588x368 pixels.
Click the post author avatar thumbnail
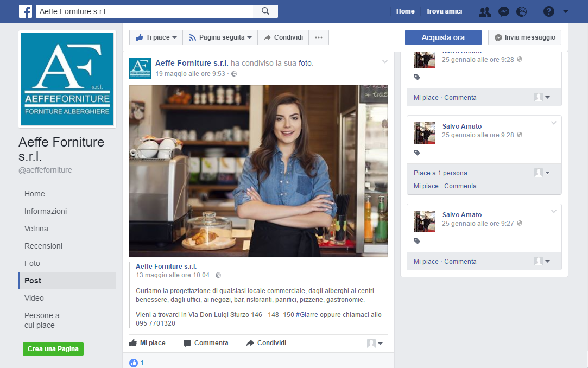click(x=140, y=68)
